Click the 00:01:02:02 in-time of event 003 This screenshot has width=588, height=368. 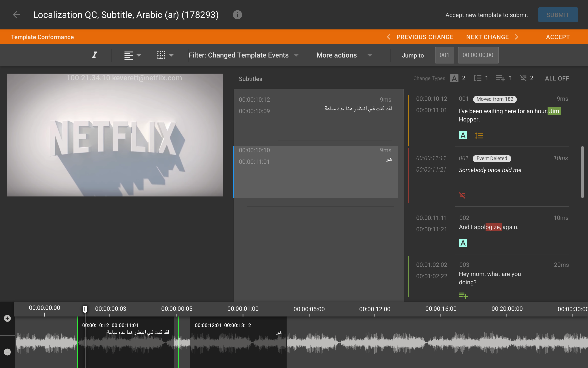[432, 265]
